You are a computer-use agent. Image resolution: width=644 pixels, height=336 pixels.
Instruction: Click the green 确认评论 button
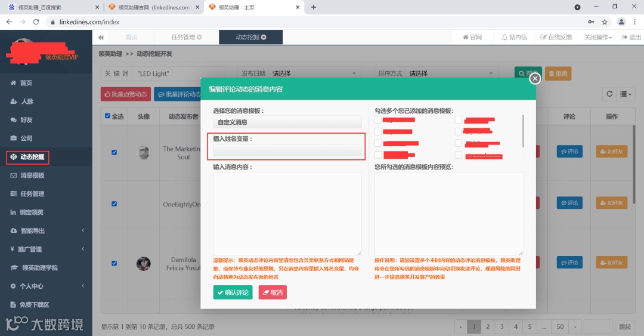[x=233, y=292]
